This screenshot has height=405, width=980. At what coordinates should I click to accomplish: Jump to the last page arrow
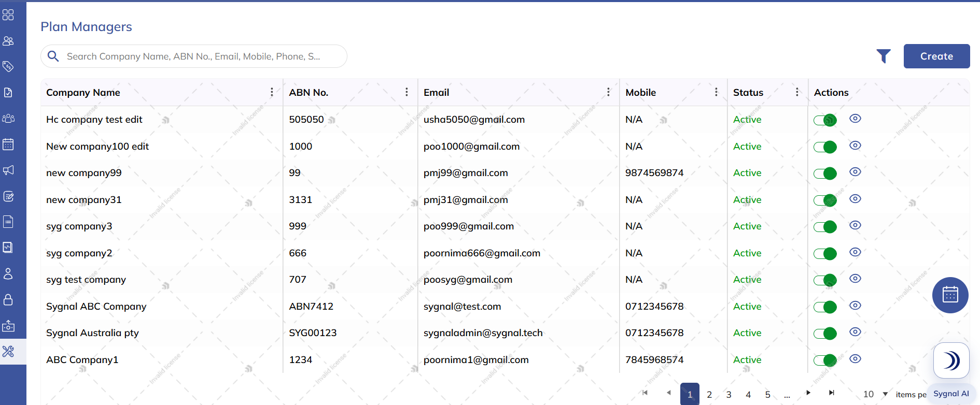[832, 393]
